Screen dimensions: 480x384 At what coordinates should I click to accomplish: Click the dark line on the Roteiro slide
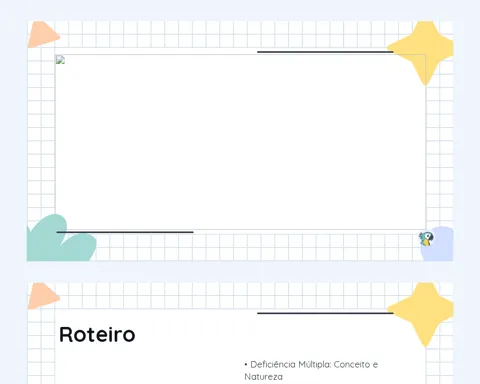point(325,313)
